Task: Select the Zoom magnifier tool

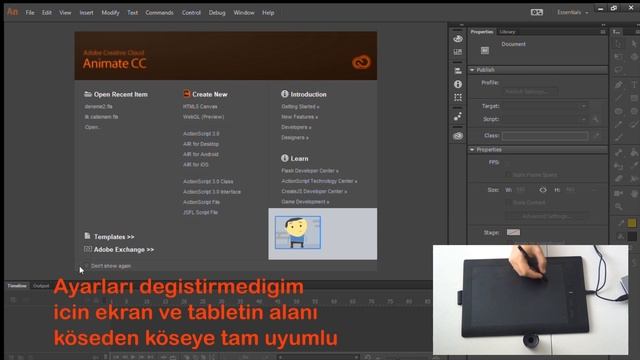Action: (619, 207)
